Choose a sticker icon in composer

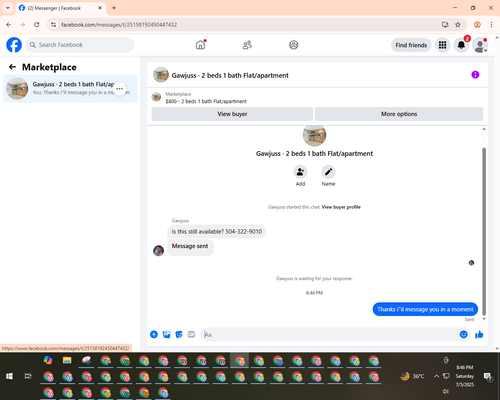179,334
